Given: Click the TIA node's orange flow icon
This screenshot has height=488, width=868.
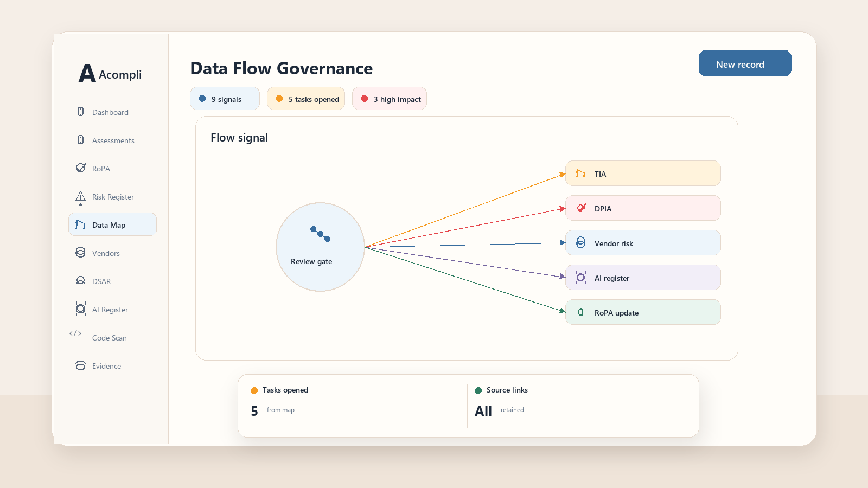Looking at the screenshot, I should pyautogui.click(x=580, y=174).
